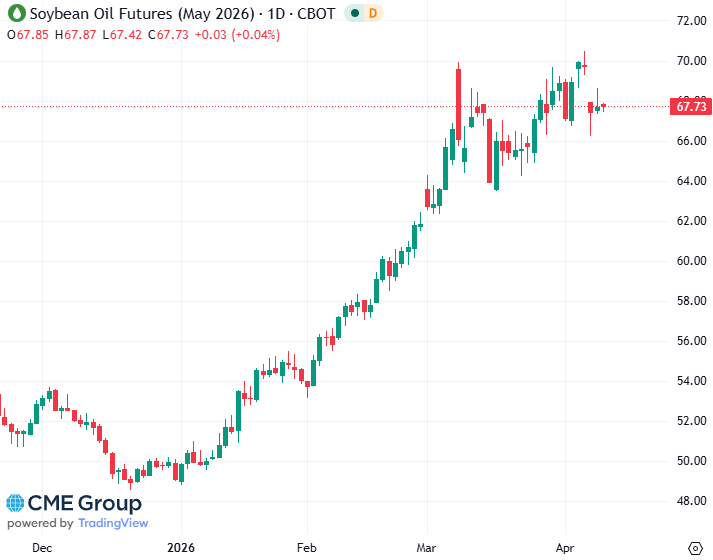This screenshot has width=713, height=560.
Task: Select the Mar label on time axis
Action: (426, 548)
